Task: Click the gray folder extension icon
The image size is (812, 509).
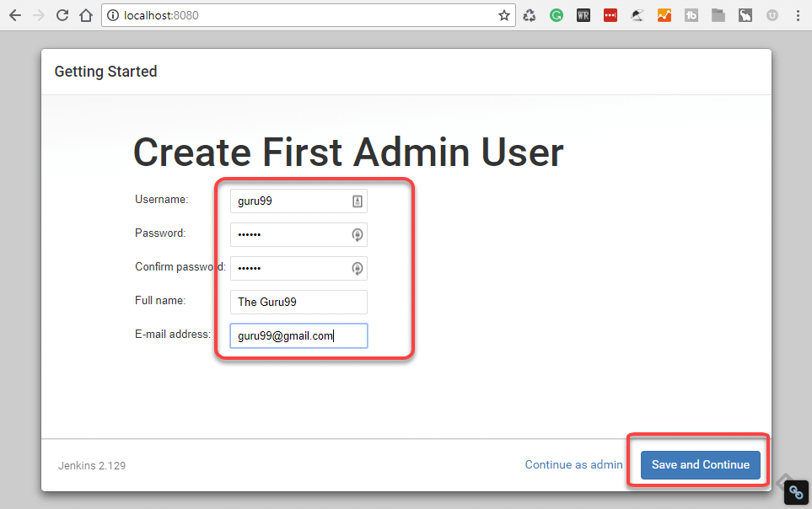Action: [x=718, y=15]
